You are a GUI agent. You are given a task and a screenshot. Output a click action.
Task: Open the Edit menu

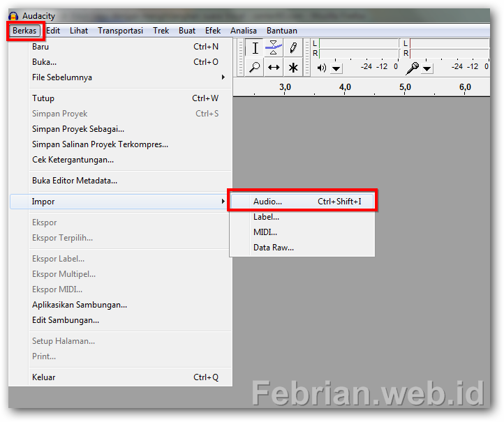tap(53, 31)
